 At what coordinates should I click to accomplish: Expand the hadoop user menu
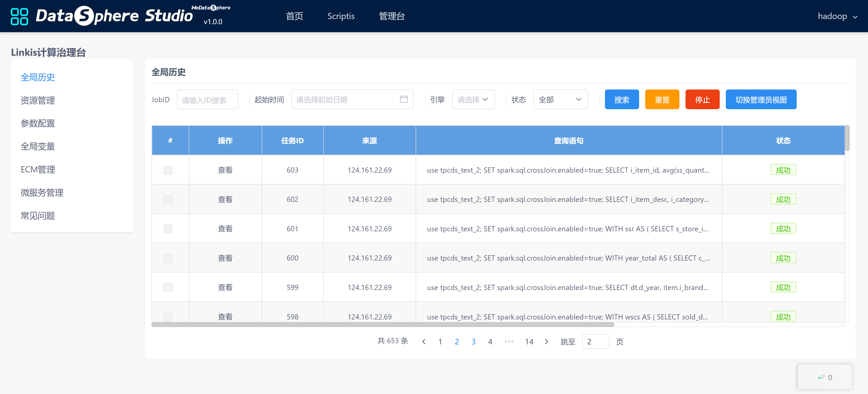(837, 16)
